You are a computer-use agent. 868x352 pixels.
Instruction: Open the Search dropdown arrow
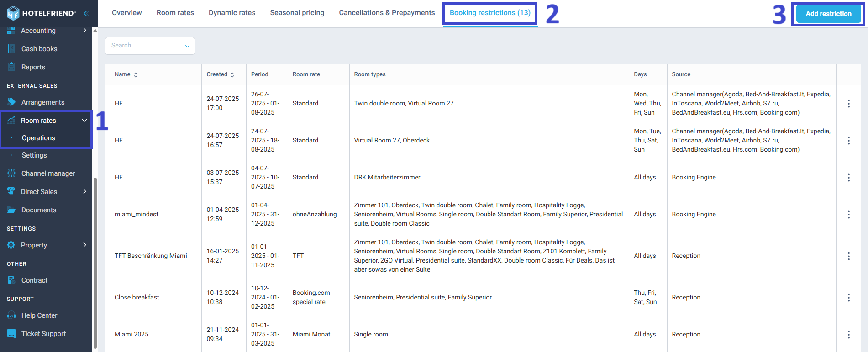[x=187, y=46]
